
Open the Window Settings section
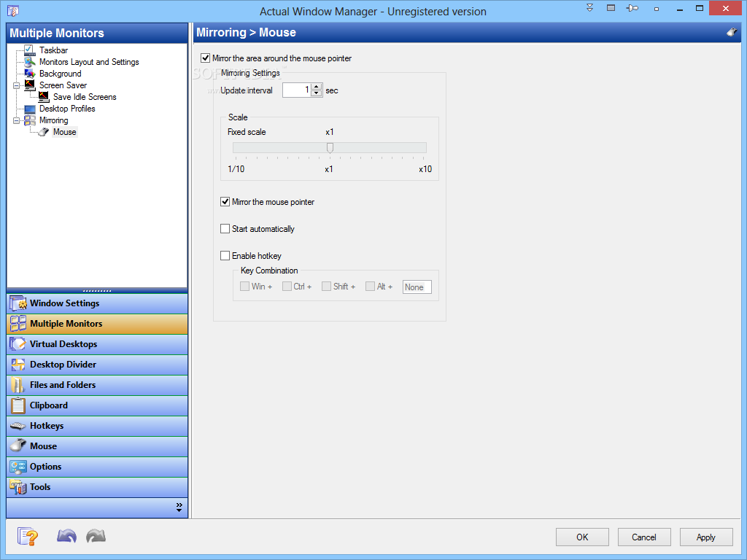pyautogui.click(x=97, y=303)
